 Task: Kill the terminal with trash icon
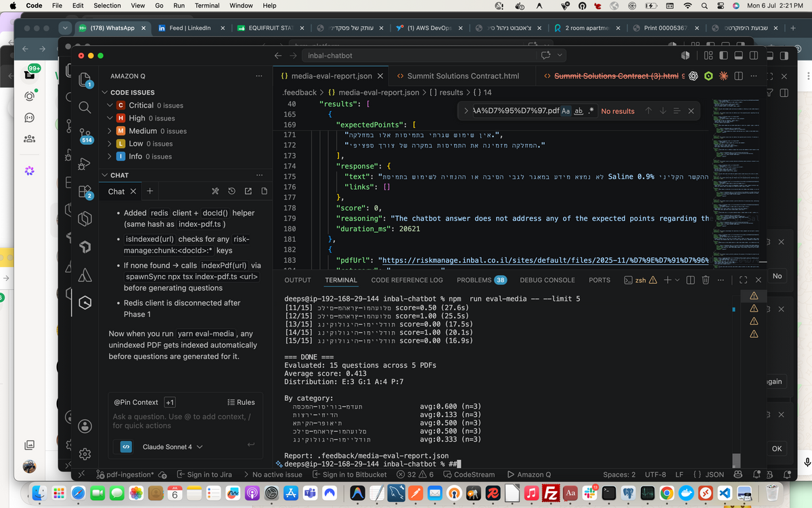click(x=705, y=280)
